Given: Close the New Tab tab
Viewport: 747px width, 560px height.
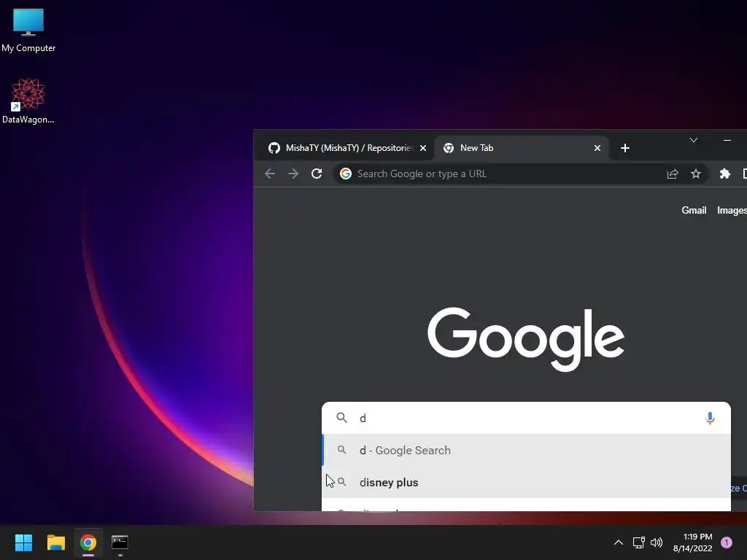Looking at the screenshot, I should coord(597,148).
